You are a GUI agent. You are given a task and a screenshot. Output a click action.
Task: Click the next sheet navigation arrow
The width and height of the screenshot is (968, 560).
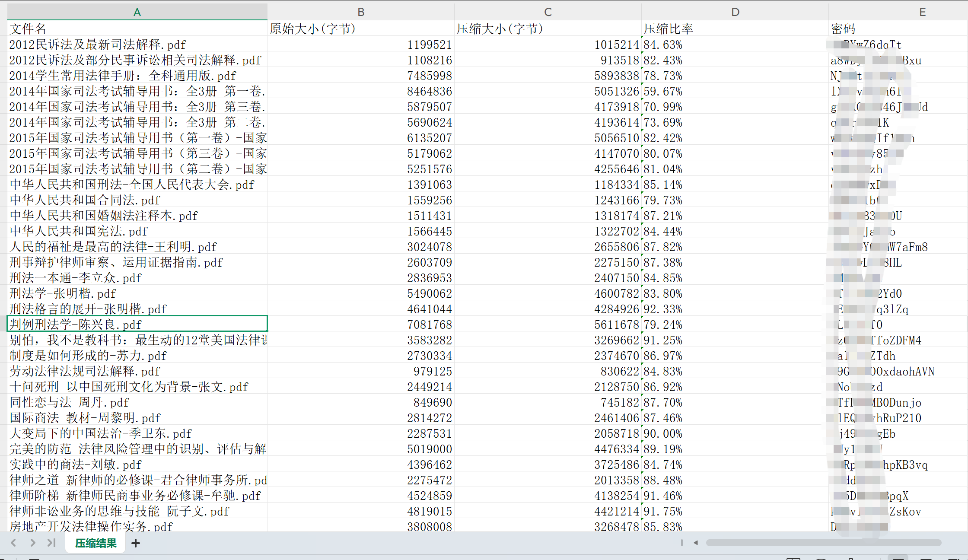32,543
